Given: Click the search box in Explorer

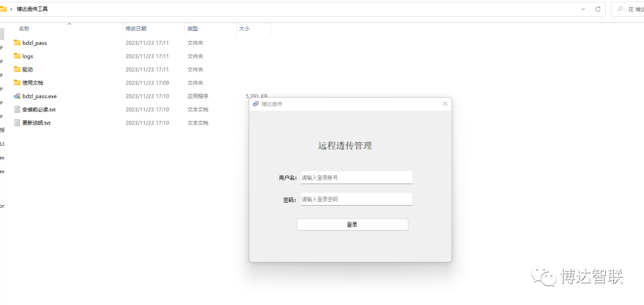Looking at the screenshot, I should click(627, 9).
